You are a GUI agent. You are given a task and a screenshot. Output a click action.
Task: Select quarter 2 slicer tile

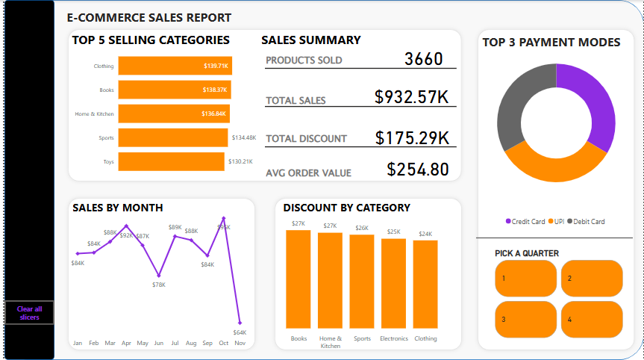pos(591,278)
